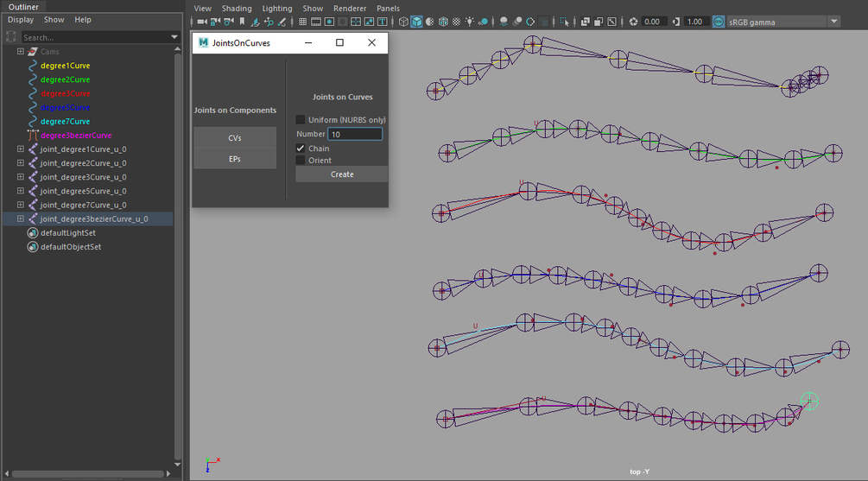
Task: Open Camera Attributes icon in viewport toolbar
Action: 229,22
